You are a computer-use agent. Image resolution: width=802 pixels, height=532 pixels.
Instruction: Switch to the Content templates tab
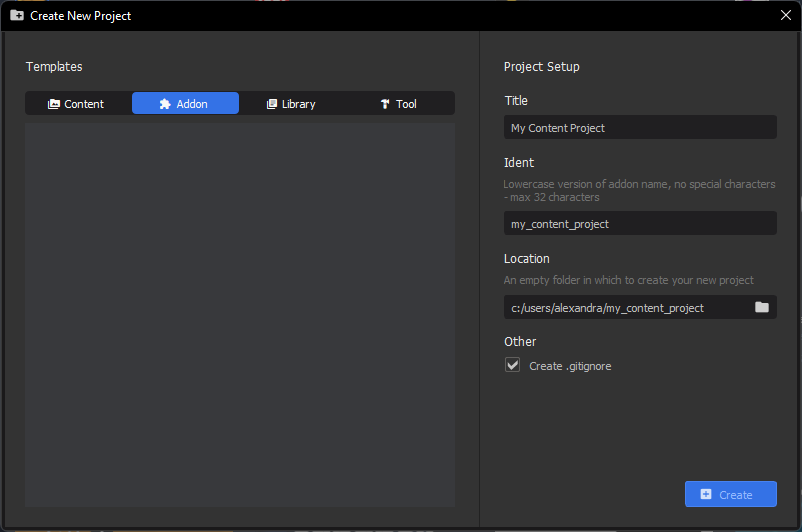click(x=77, y=103)
